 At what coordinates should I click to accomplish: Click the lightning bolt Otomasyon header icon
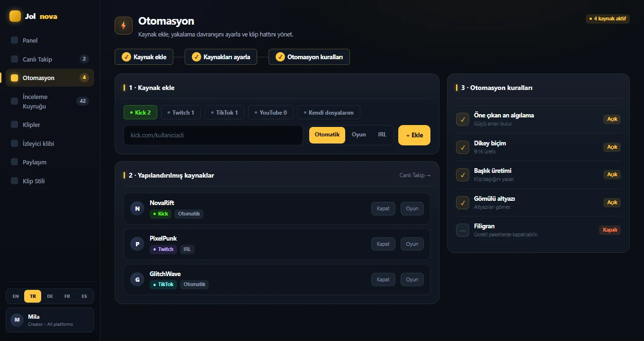point(124,26)
